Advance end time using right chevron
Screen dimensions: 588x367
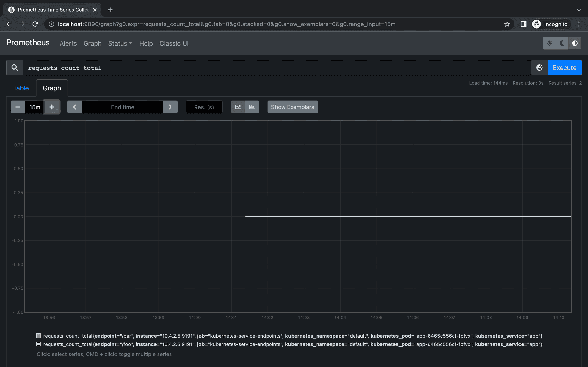point(170,107)
